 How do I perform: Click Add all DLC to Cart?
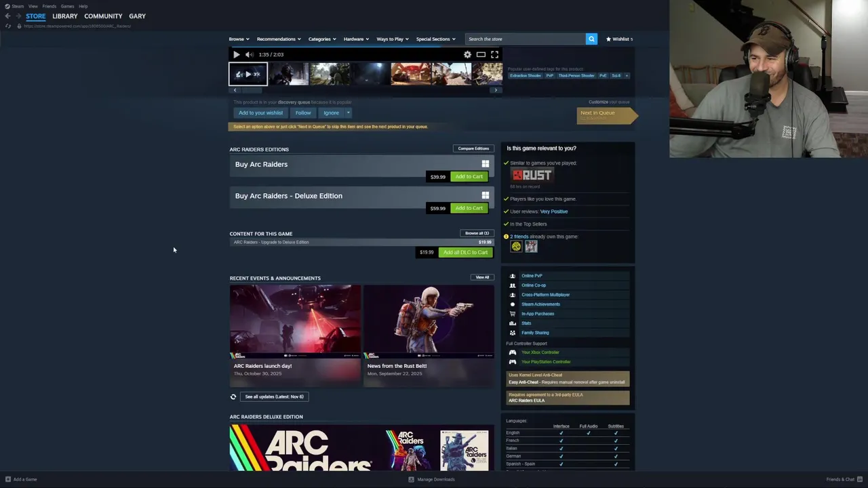(465, 252)
